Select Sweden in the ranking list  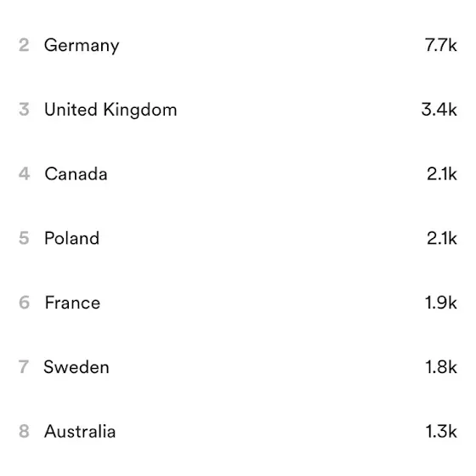tap(238, 367)
